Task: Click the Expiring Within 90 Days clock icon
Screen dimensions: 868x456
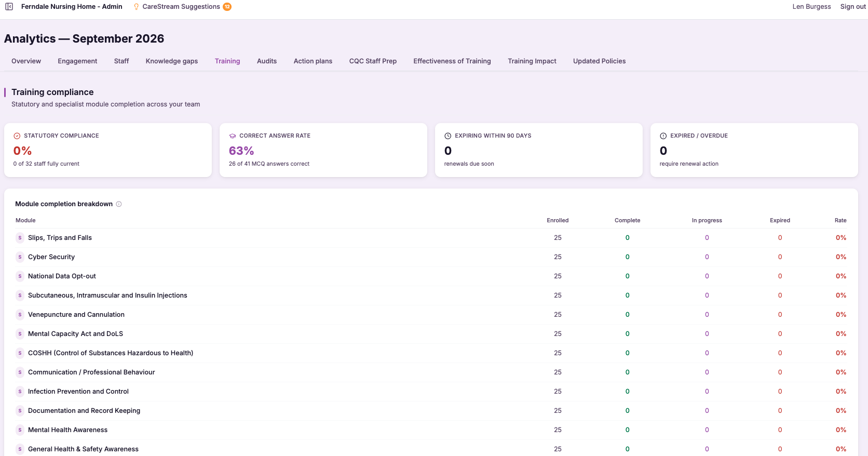Action: coord(448,136)
